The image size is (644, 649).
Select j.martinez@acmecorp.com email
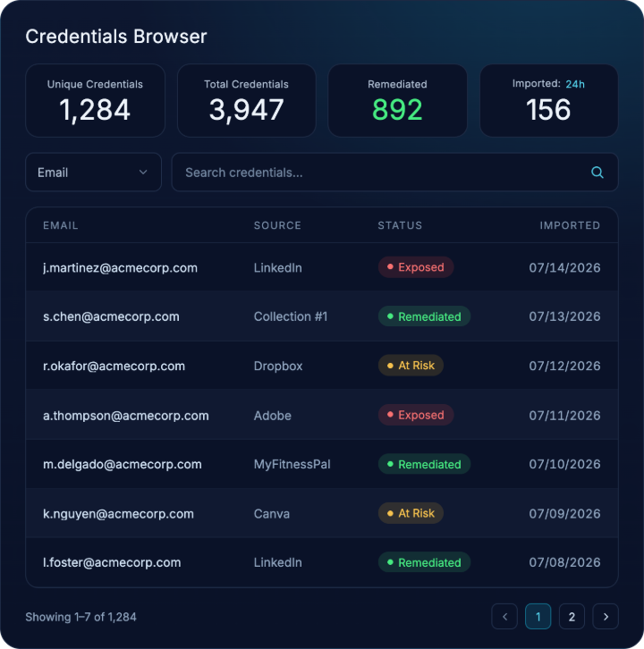(x=120, y=268)
